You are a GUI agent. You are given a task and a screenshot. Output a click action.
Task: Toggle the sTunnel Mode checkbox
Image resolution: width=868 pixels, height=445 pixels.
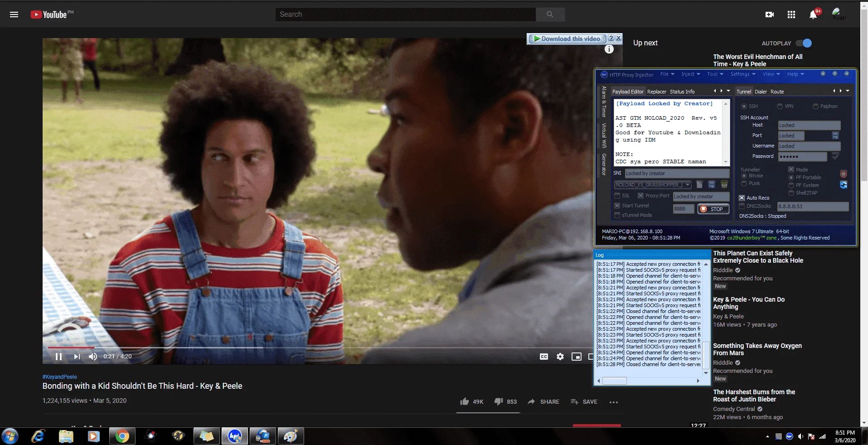tap(617, 215)
